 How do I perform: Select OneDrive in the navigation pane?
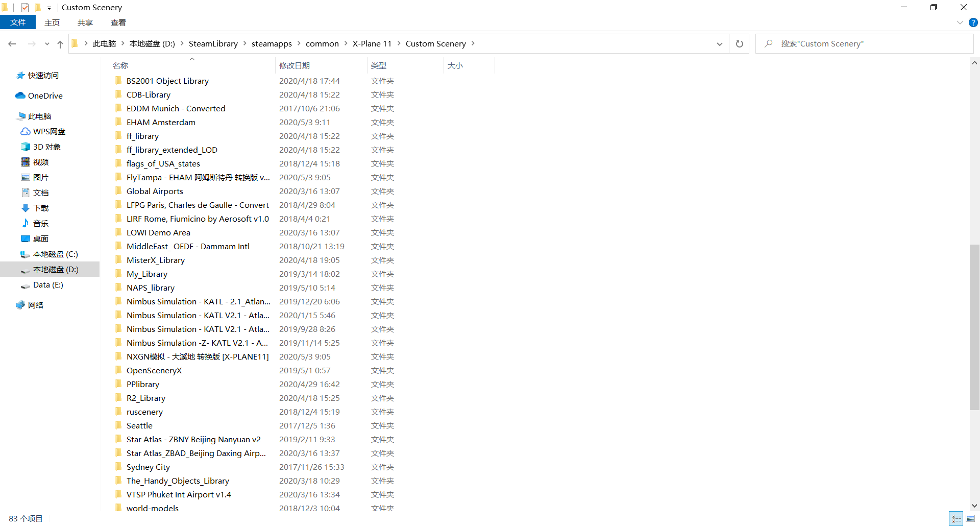40,96
